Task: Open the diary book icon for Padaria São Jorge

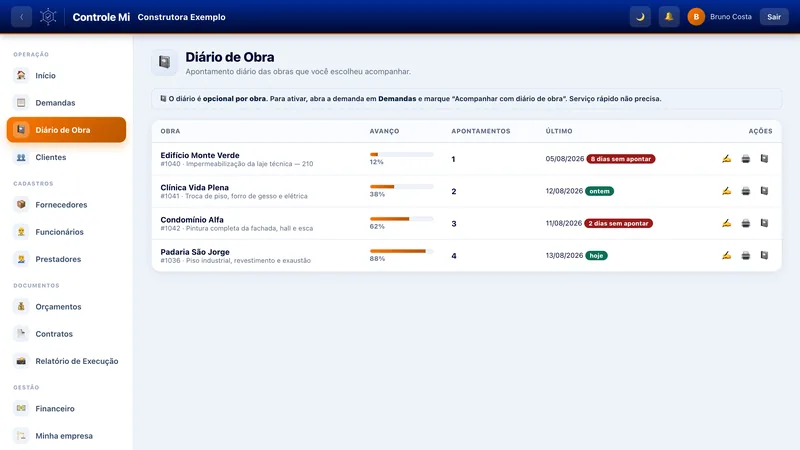Action: (x=764, y=255)
